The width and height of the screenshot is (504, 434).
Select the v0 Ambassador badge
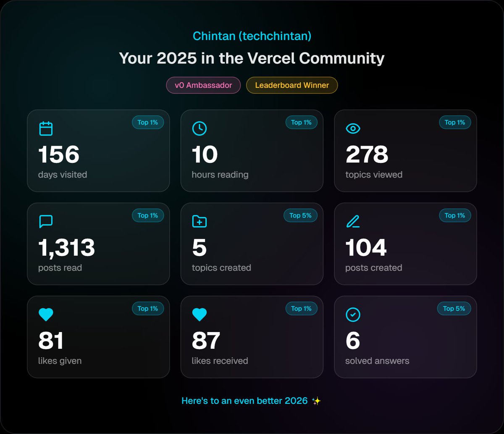(x=203, y=85)
